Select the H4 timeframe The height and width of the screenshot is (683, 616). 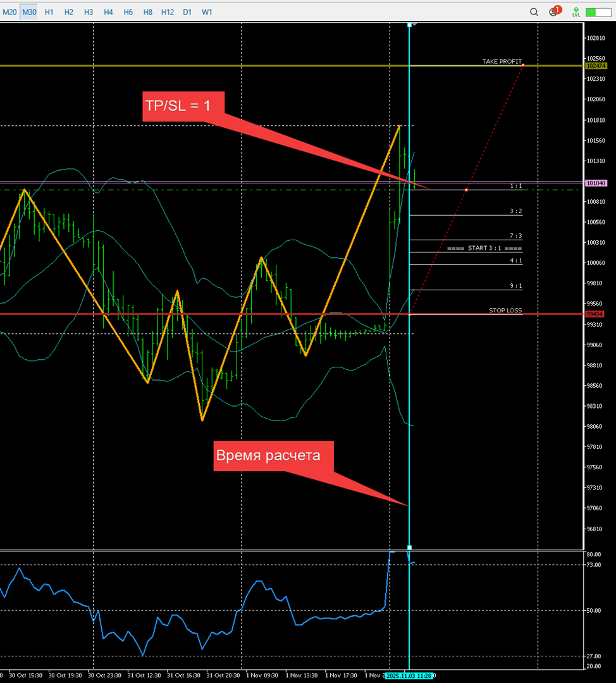108,12
